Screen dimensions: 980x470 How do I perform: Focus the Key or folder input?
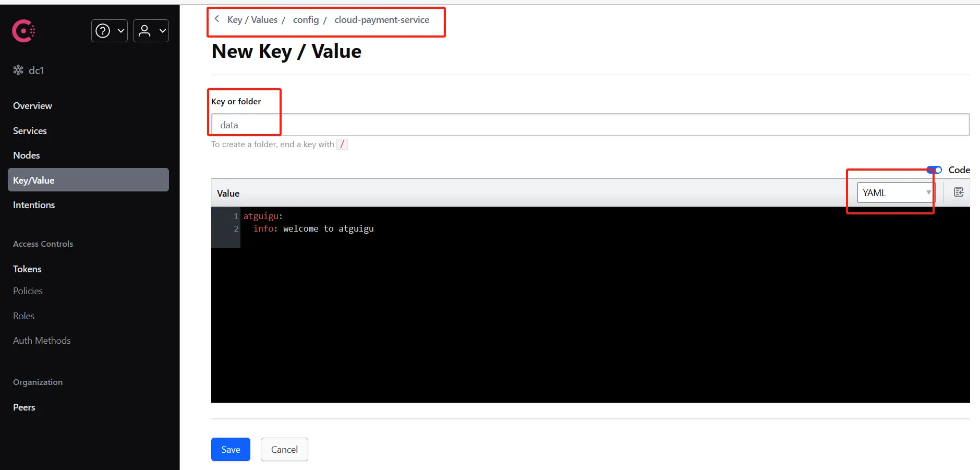(589, 125)
